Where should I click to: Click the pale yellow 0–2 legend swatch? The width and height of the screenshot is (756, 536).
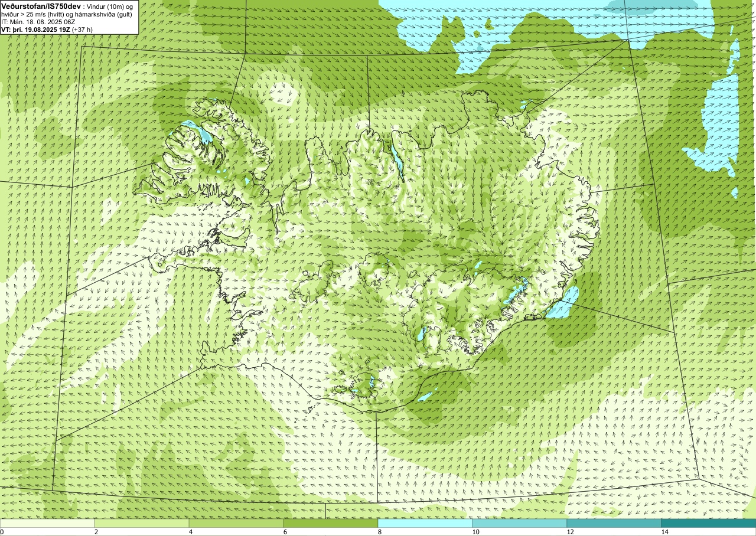coord(47,523)
